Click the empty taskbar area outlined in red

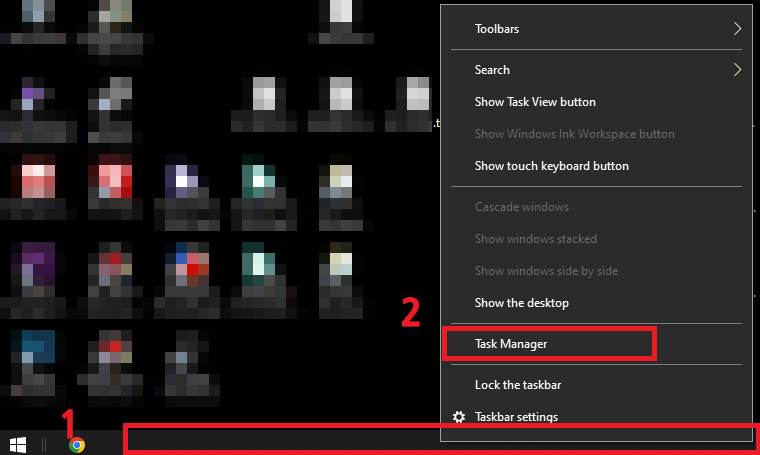tap(281, 441)
